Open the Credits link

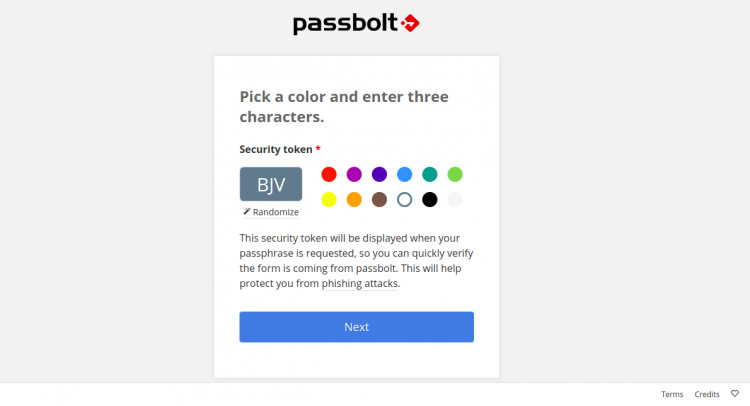point(707,394)
